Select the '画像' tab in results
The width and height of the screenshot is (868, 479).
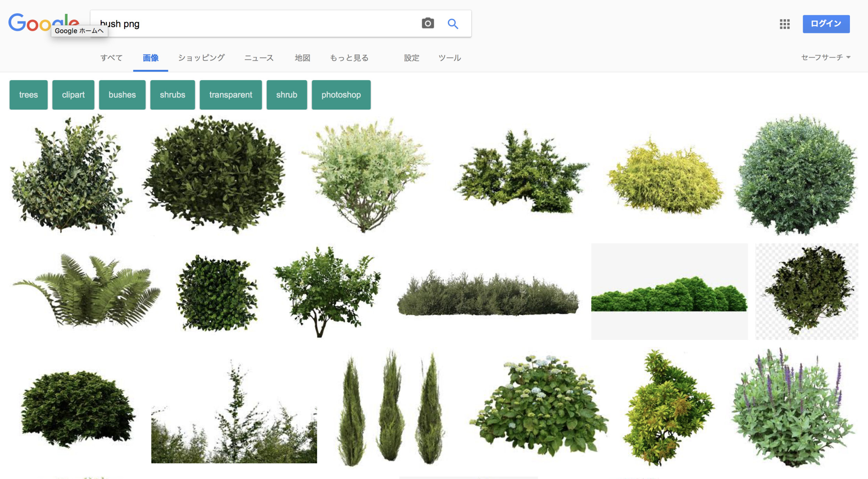click(150, 57)
